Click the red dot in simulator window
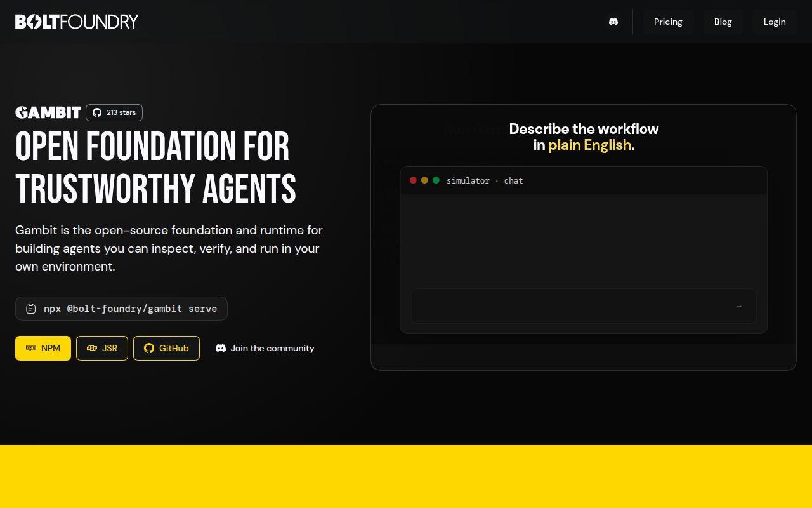The width and height of the screenshot is (812, 508). (x=413, y=180)
